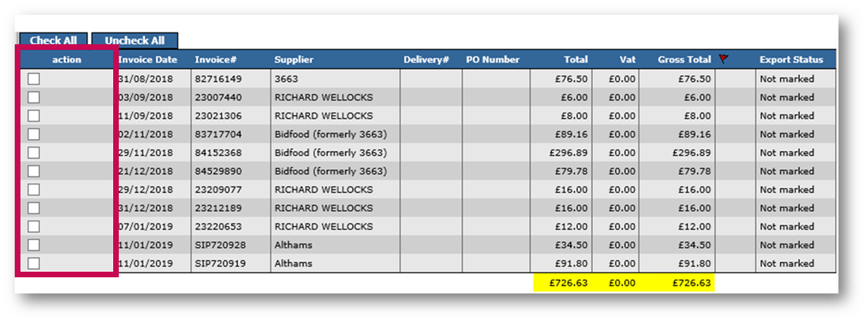Tick checkbox for invoice 23212189
The width and height of the screenshot is (868, 318).
pos(34,208)
